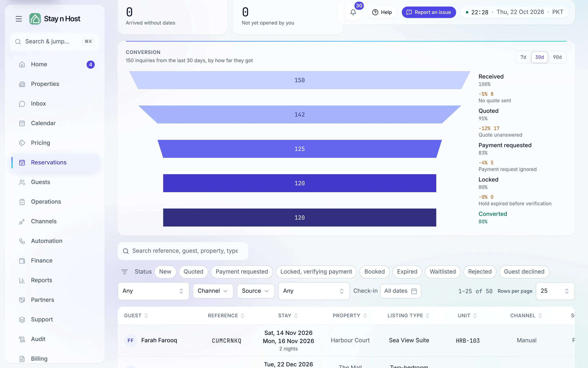Click the Guests people icon
The height and width of the screenshot is (368, 588).
22,182
